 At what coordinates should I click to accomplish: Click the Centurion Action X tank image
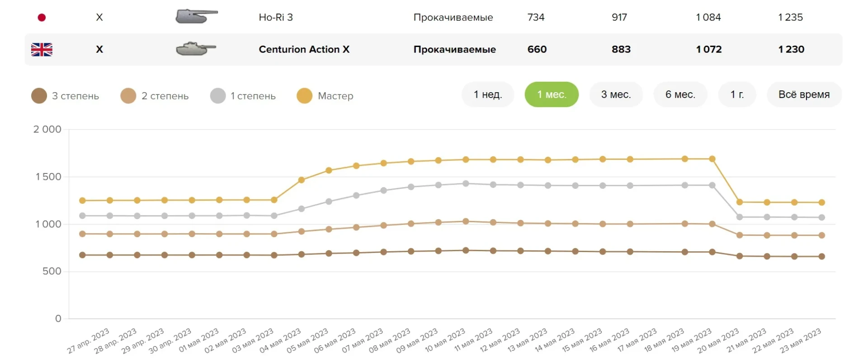[x=196, y=49]
